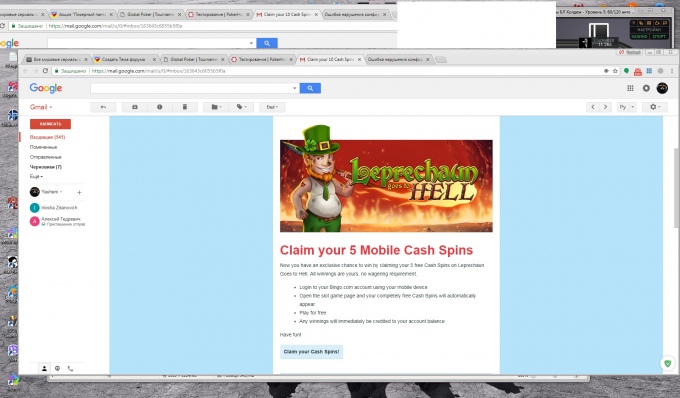Open the Google apps grid
This screenshot has height=398, width=680.
click(630, 88)
